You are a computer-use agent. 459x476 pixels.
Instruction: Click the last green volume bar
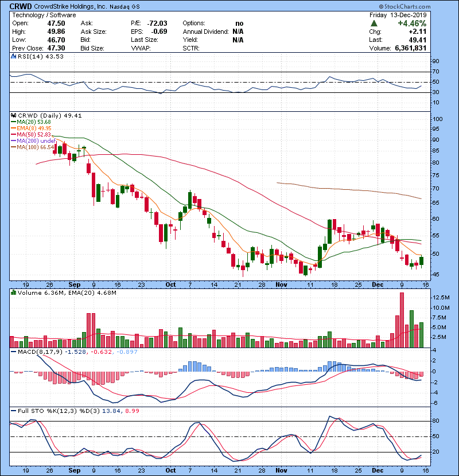421,335
